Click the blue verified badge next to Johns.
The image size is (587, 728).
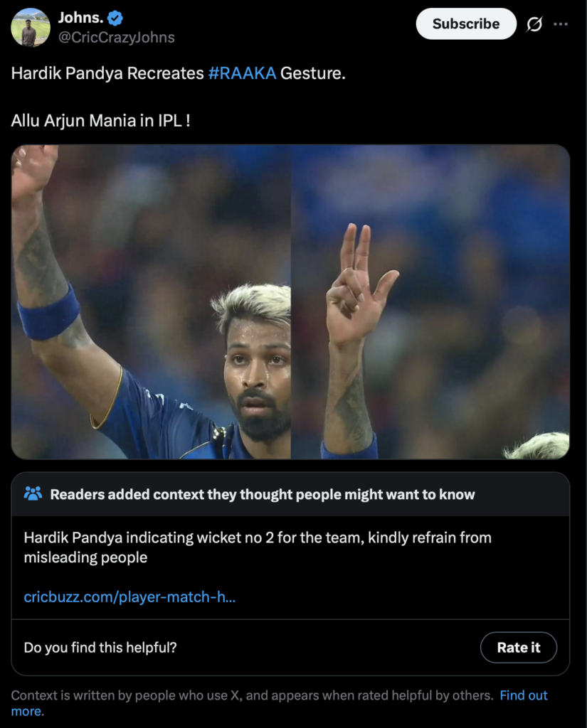(x=115, y=18)
